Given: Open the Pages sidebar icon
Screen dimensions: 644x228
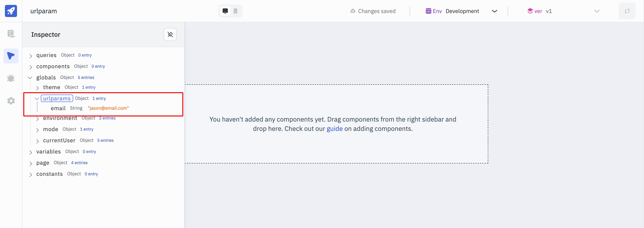Looking at the screenshot, I should pyautogui.click(x=11, y=34).
